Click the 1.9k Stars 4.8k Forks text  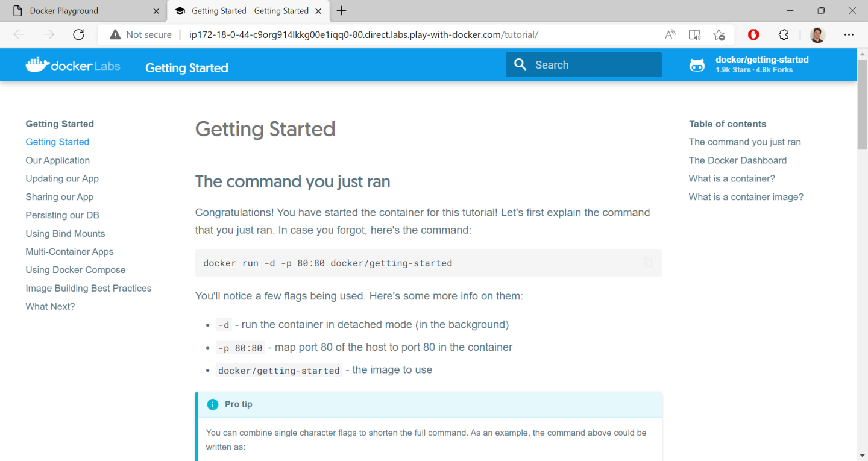[754, 70]
